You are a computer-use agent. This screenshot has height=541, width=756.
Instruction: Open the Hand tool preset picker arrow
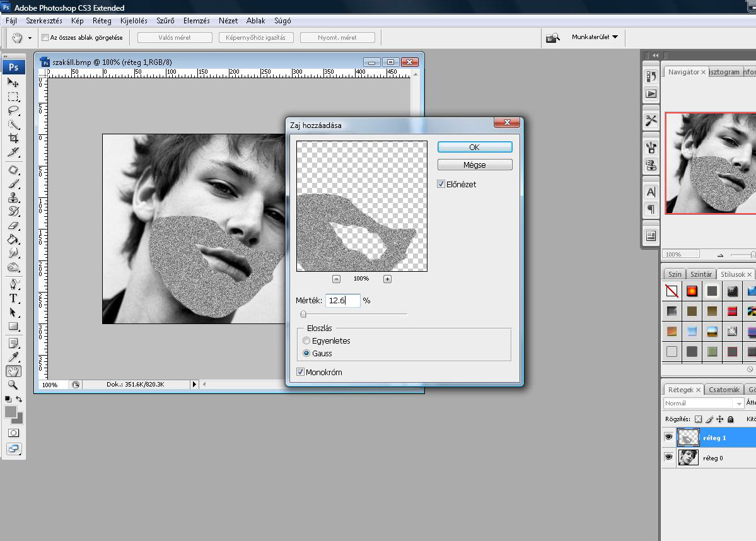pos(30,38)
